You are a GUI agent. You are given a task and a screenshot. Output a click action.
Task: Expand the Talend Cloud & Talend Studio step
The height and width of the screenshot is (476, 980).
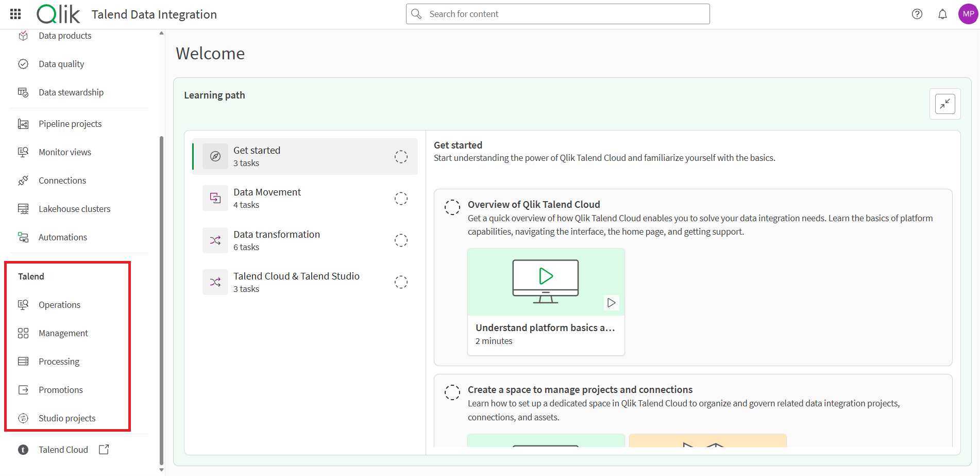(296, 282)
